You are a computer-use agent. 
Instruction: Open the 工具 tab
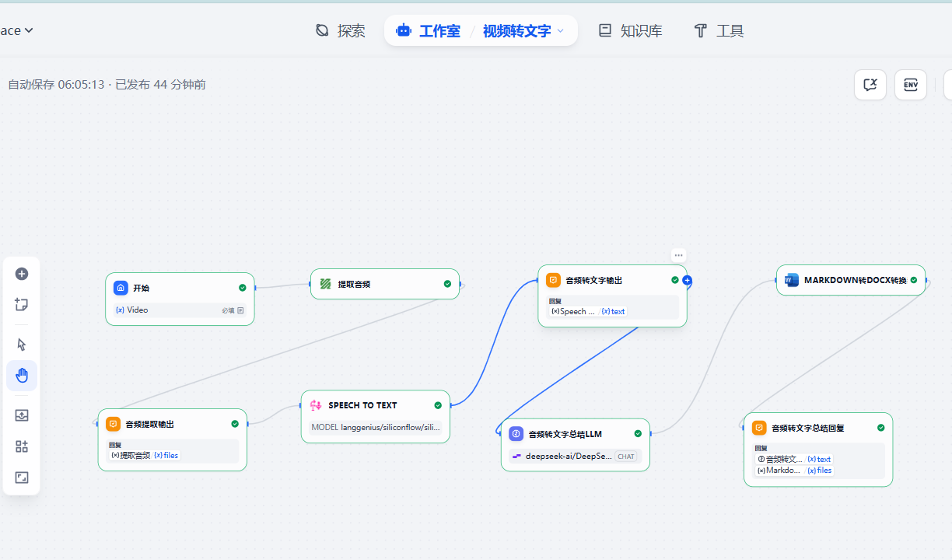click(719, 31)
